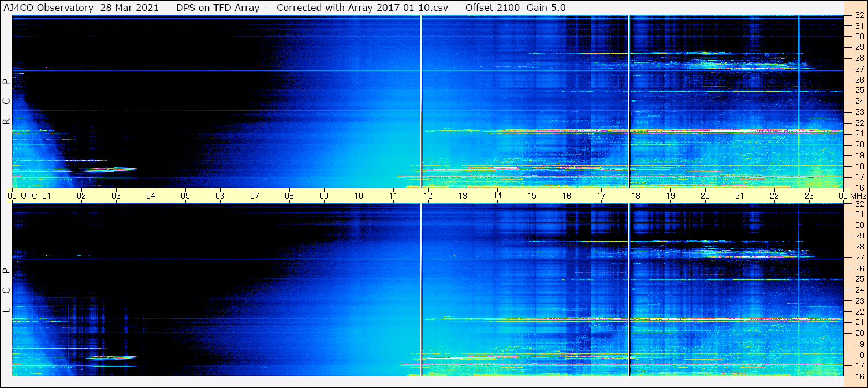Click the '26' MHz label of LCP panel
The width and height of the screenshot is (868, 388).
[859, 268]
